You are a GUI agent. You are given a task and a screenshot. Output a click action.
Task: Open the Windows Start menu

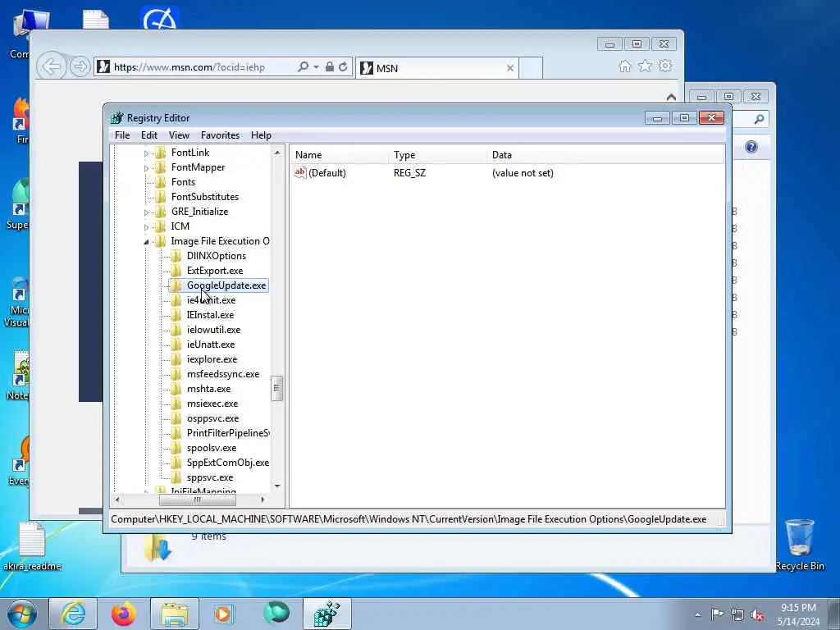[x=22, y=614]
